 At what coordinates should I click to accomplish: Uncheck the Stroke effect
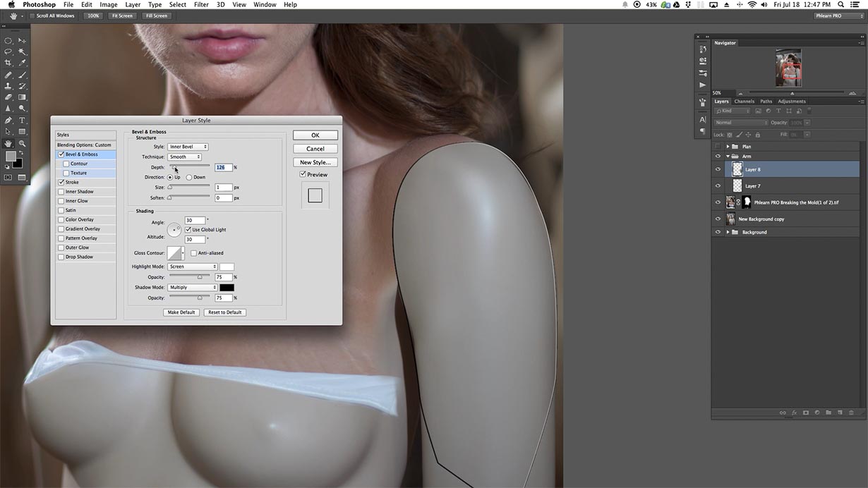pos(61,182)
